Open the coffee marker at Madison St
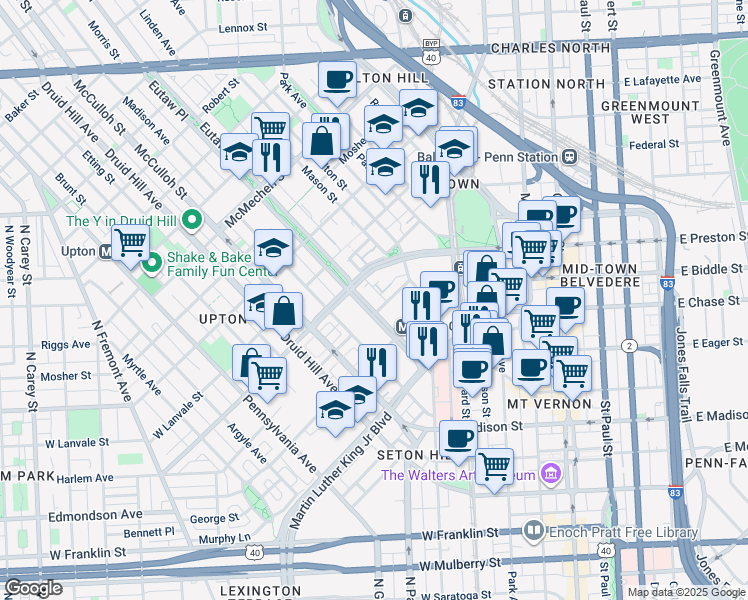The width and height of the screenshot is (748, 600). [x=458, y=442]
